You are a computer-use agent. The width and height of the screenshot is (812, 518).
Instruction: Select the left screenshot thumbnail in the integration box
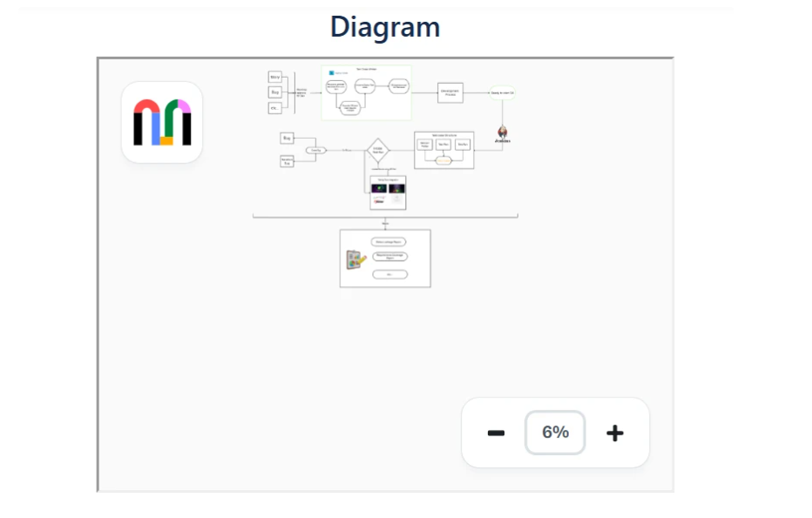point(379,188)
